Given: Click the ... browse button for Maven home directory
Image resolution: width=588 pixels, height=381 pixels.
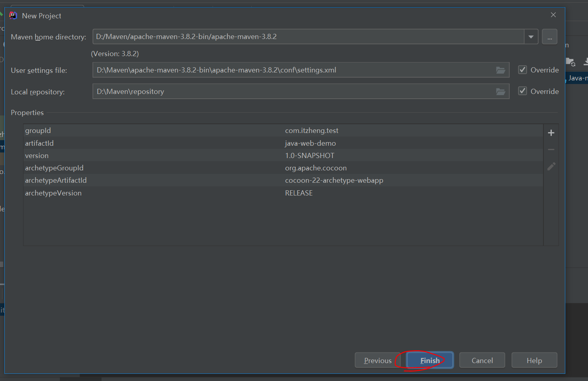Looking at the screenshot, I should coord(550,36).
